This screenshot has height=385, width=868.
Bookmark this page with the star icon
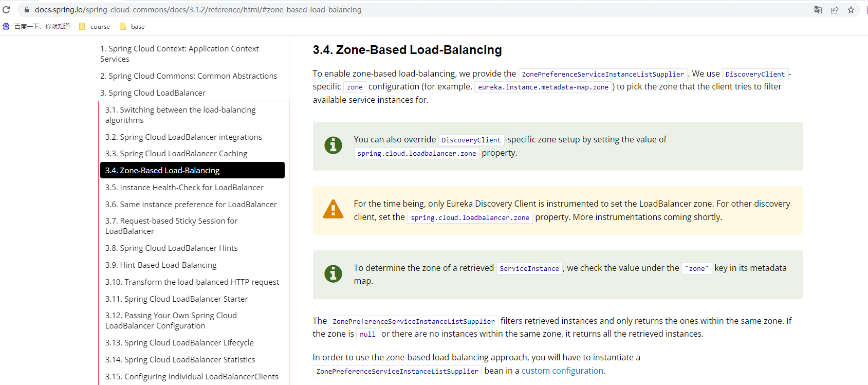click(x=851, y=10)
